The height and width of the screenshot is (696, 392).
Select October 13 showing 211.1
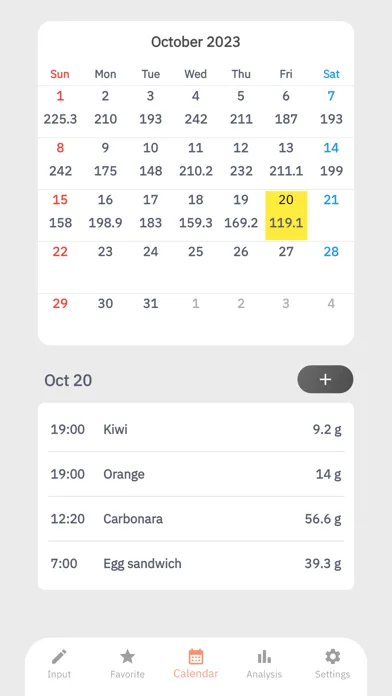pyautogui.click(x=286, y=163)
